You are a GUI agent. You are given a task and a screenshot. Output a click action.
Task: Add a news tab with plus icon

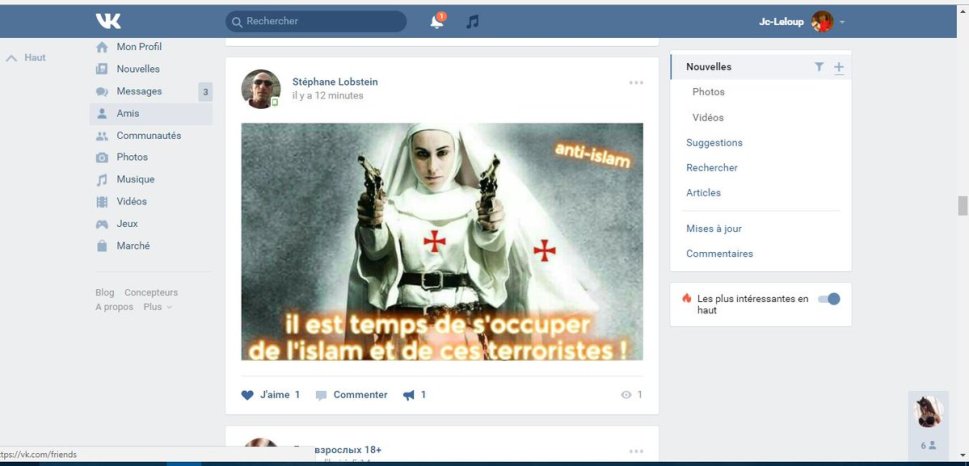click(x=839, y=67)
